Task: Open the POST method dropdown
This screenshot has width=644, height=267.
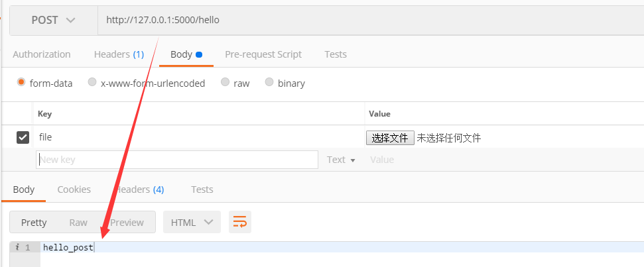Action: (x=53, y=20)
